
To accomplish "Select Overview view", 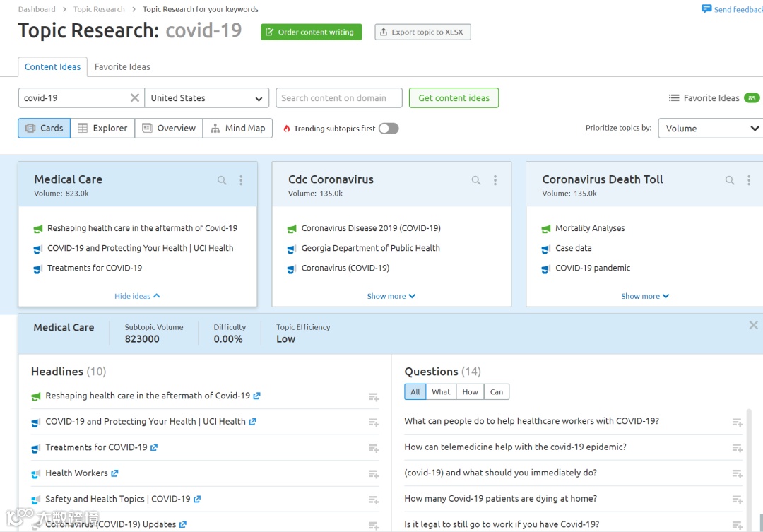I will tap(169, 128).
